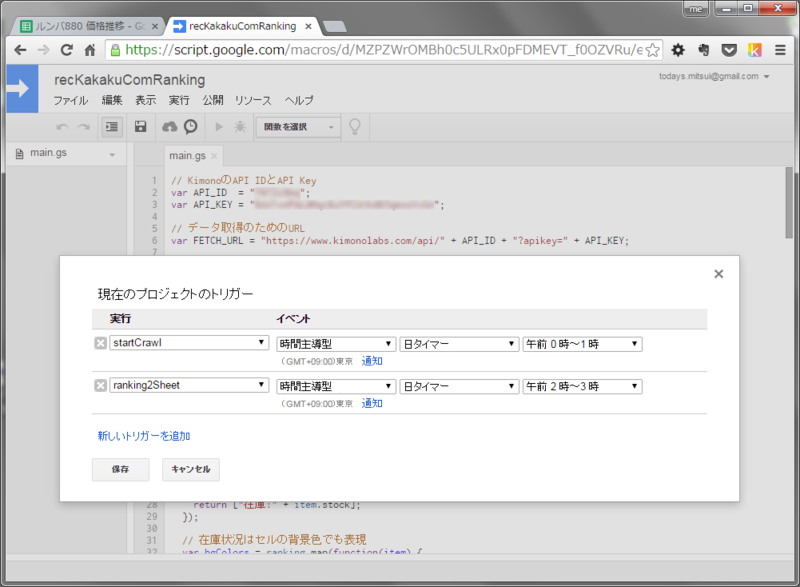800x587 pixels.
Task: Click the browser forward arrow
Action: click(44, 50)
